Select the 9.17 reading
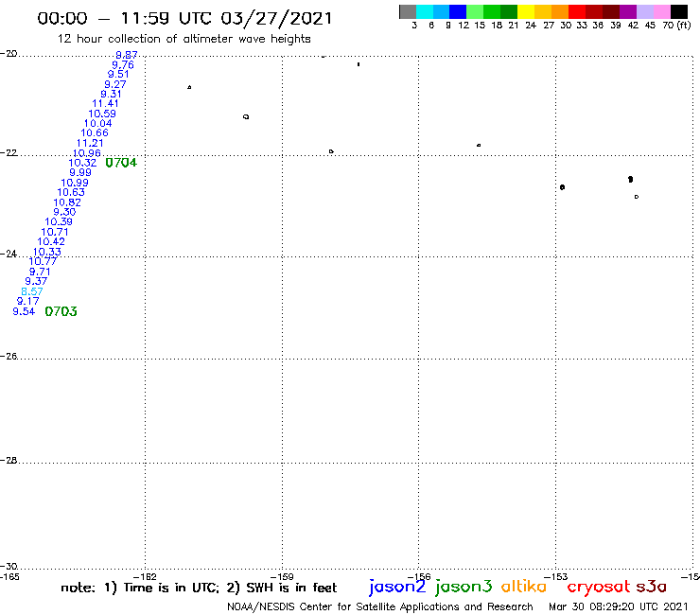This screenshot has height=615, width=700. pyautogui.click(x=27, y=301)
